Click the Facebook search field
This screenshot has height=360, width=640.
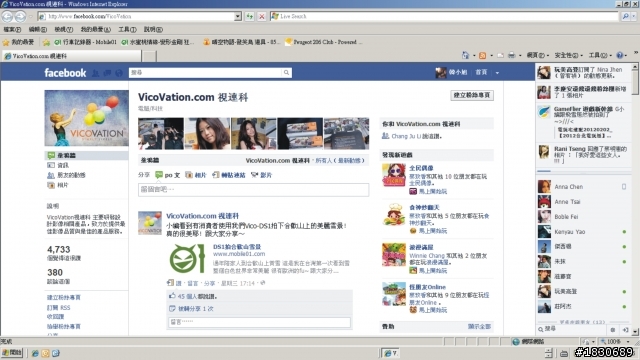pyautogui.click(x=205, y=73)
